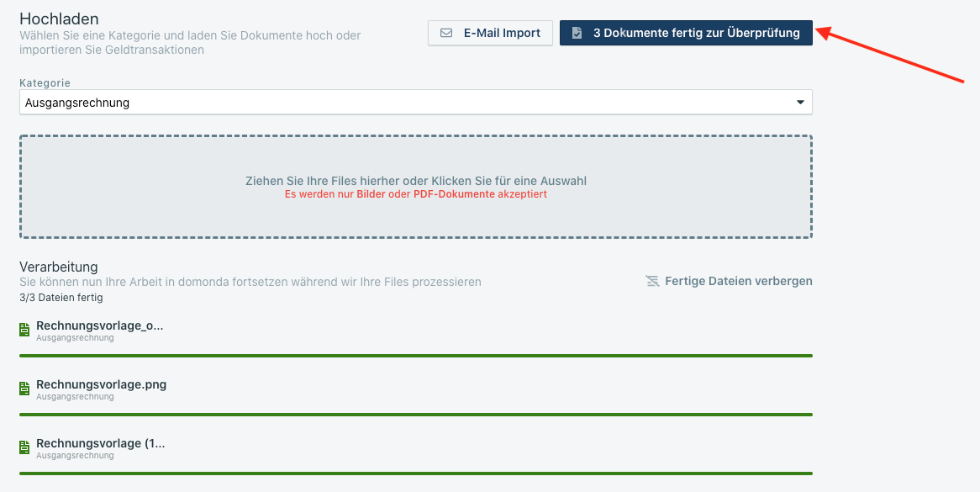Open the E-Mail Import button

tap(490, 33)
